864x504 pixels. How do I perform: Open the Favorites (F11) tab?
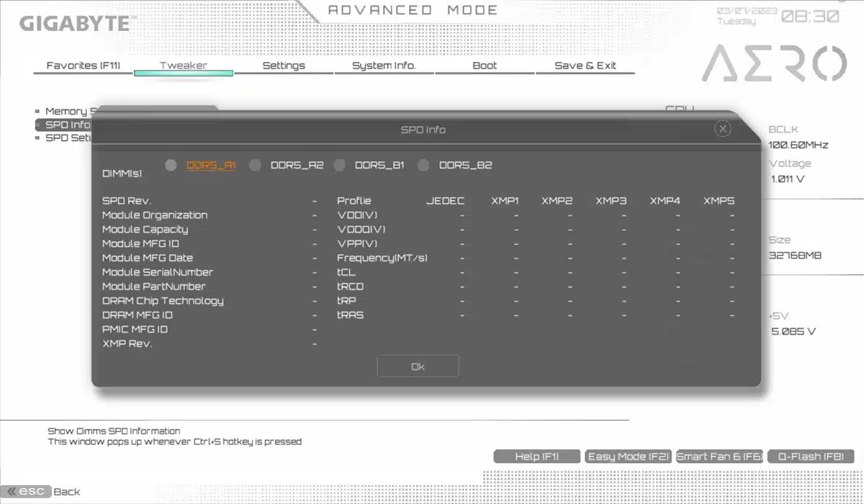(84, 66)
